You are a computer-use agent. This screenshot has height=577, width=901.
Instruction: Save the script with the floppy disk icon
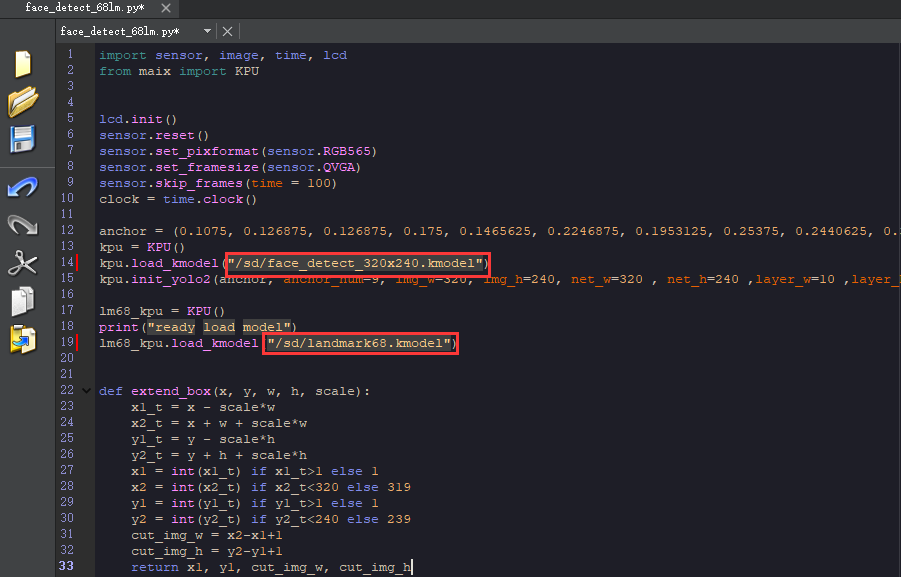tap(22, 139)
